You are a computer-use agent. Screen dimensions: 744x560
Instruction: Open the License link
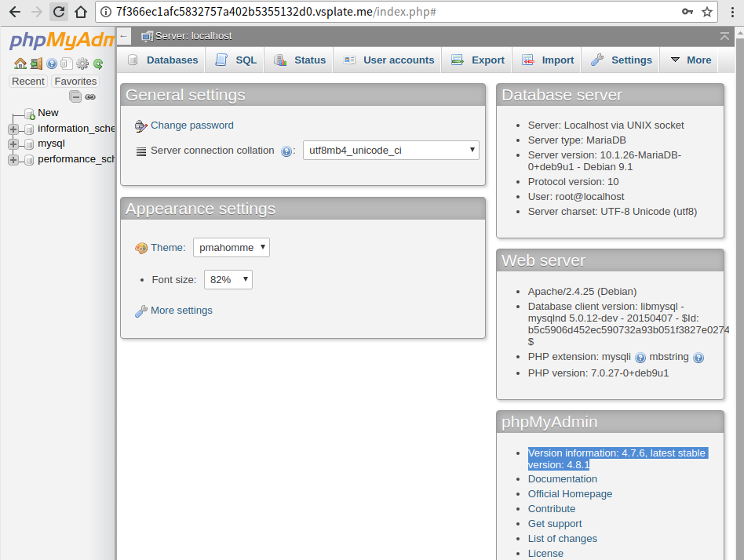pyautogui.click(x=545, y=554)
